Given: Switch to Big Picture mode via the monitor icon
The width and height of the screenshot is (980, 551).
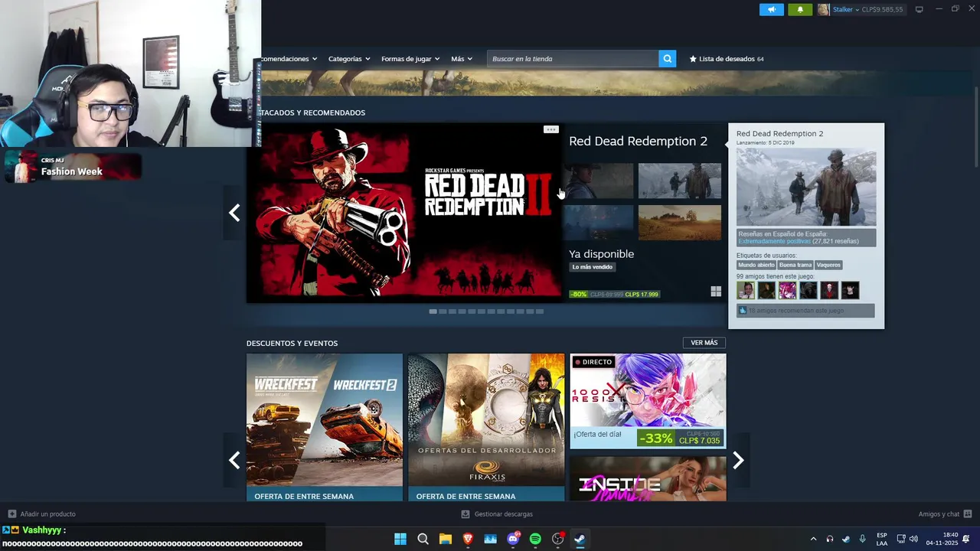Looking at the screenshot, I should pyautogui.click(x=920, y=9).
